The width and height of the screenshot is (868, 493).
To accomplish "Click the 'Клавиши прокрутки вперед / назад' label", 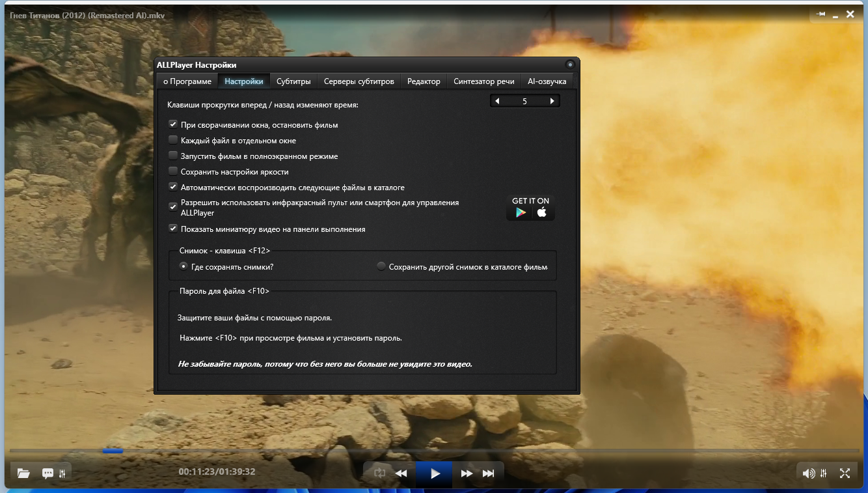I will point(263,104).
